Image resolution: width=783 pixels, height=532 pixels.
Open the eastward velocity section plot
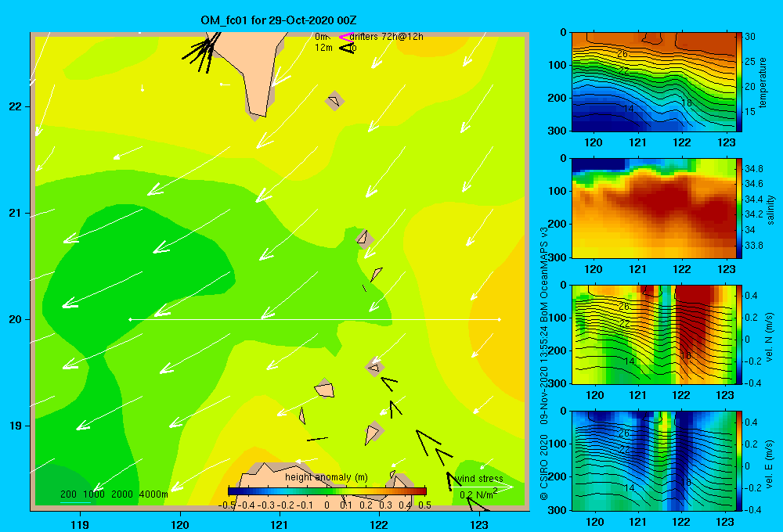pyautogui.click(x=653, y=461)
